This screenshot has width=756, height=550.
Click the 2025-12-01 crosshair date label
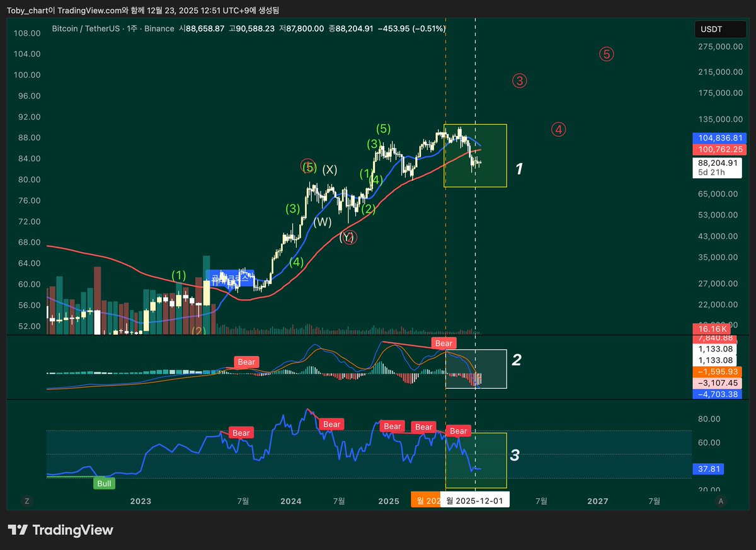tap(474, 500)
